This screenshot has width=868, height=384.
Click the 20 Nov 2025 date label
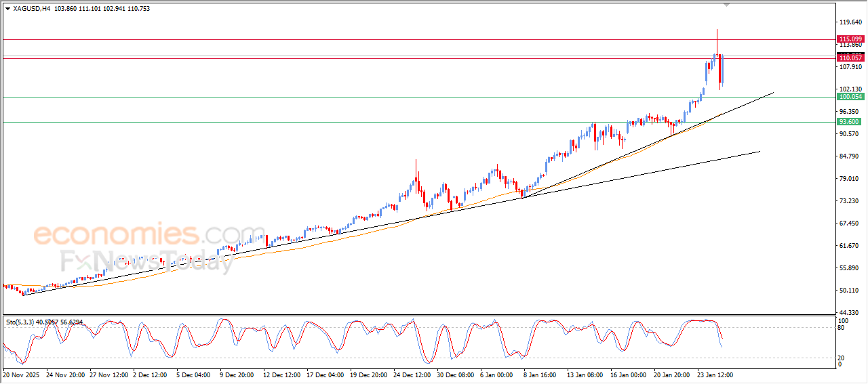coord(22,374)
